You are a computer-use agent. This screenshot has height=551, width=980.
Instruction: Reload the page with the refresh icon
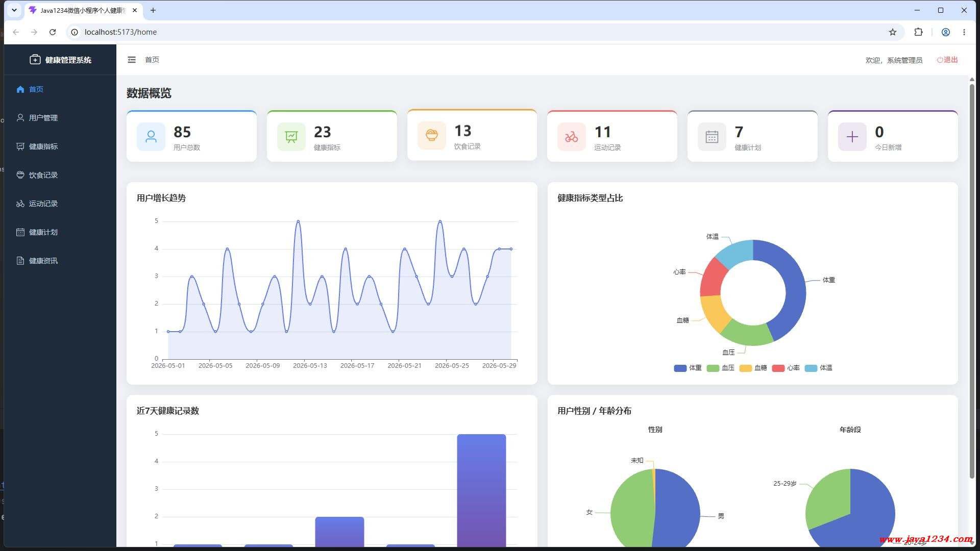[x=53, y=32]
